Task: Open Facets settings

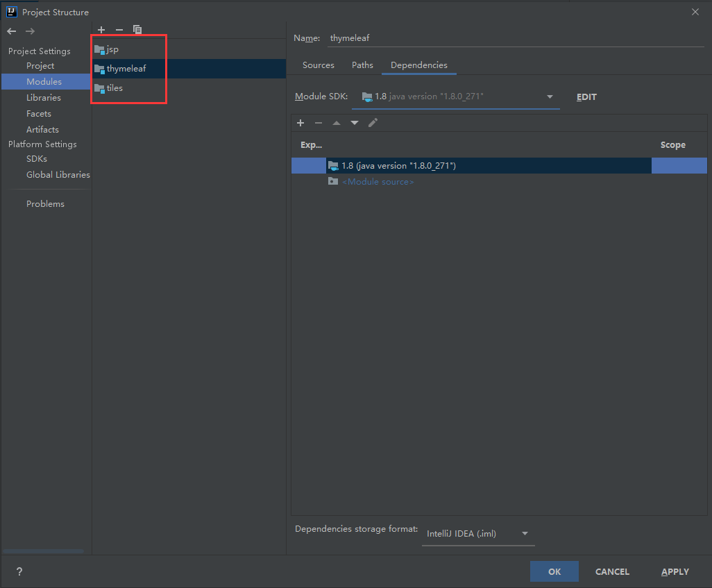Action: [39, 114]
